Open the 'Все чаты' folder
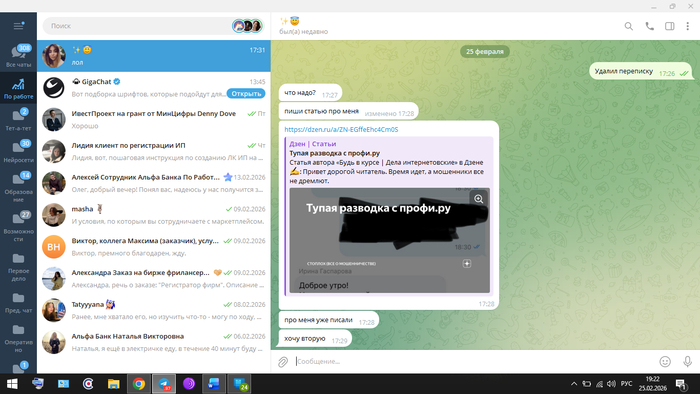 pyautogui.click(x=18, y=56)
